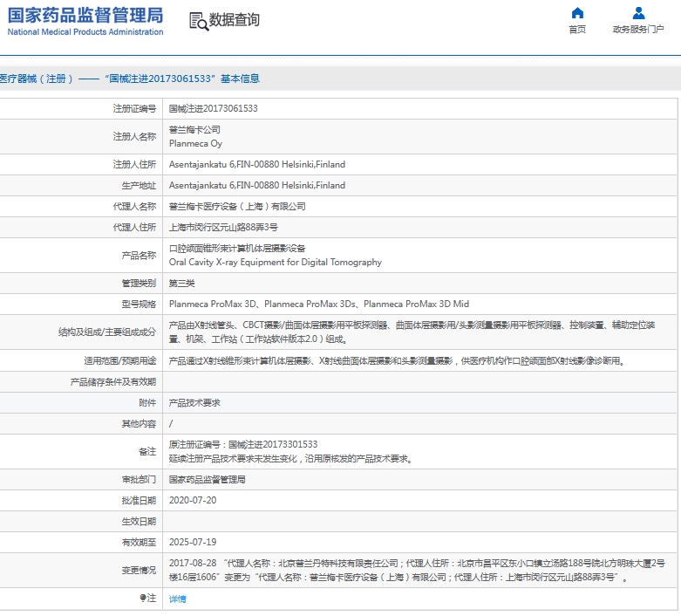681x616 pixels.
Task: Click agent name 菅兰梅卡医疗设备（上海）有限公司
Action: coord(237,207)
